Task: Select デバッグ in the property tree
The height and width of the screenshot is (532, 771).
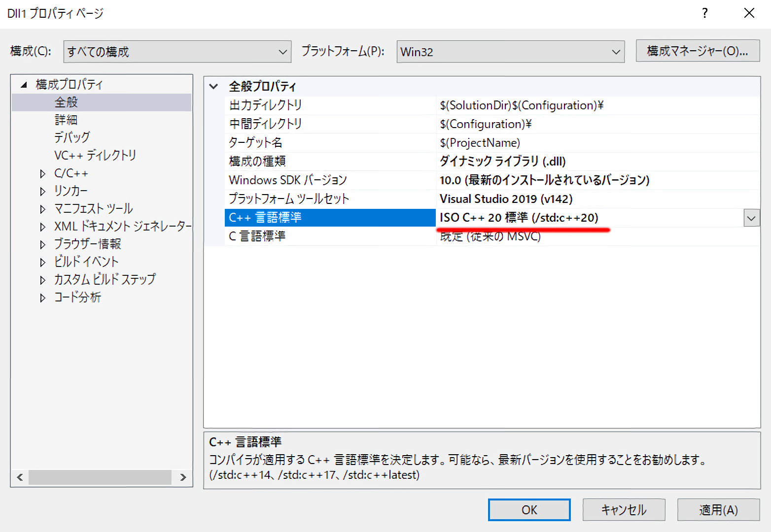Action: 72,137
